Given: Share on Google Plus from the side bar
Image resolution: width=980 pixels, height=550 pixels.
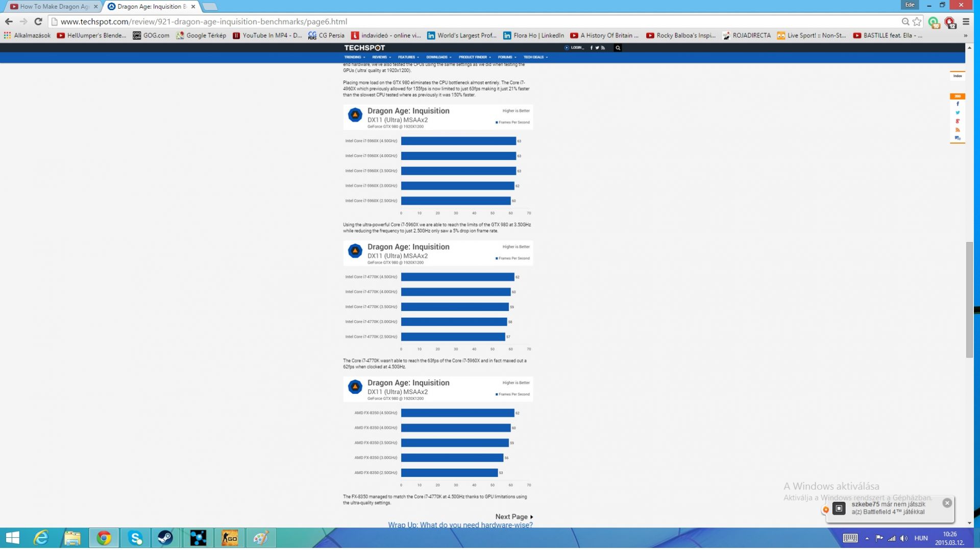Looking at the screenshot, I should click(958, 122).
